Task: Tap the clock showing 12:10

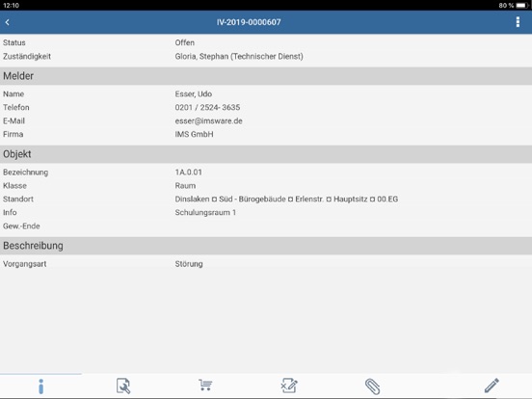Action: (x=12, y=6)
